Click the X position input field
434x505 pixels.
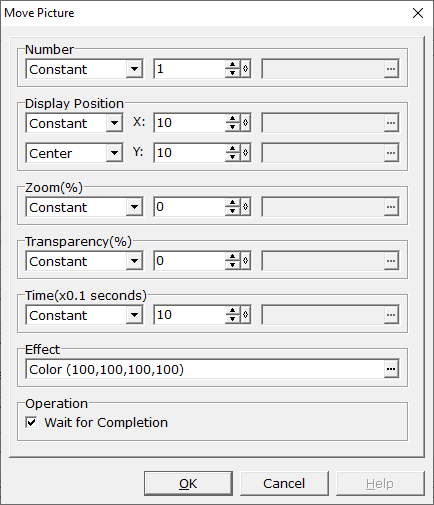coord(189,123)
